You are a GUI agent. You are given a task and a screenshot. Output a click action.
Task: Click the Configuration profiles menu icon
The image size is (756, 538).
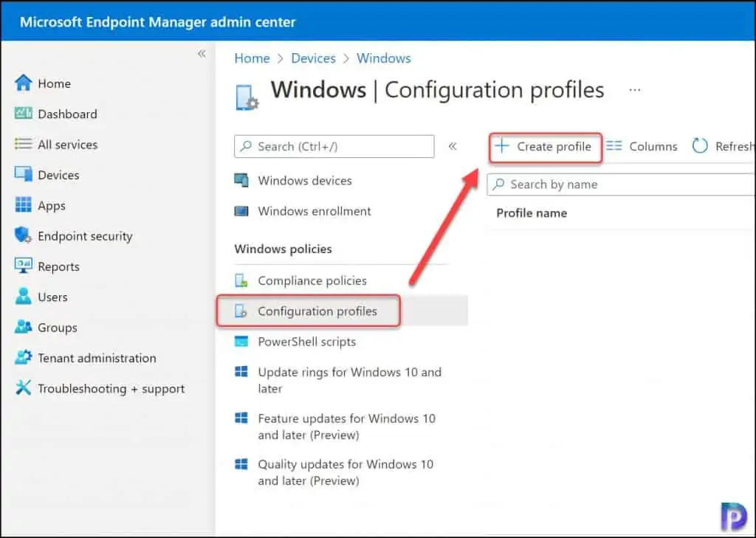[241, 311]
